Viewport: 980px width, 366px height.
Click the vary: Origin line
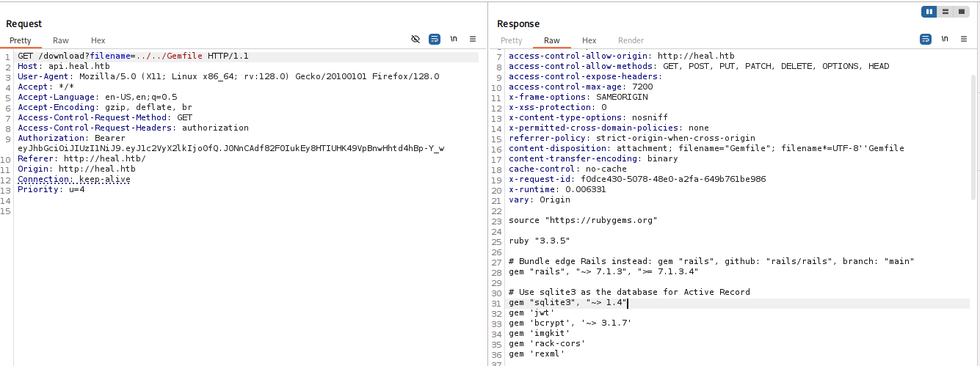click(x=540, y=200)
